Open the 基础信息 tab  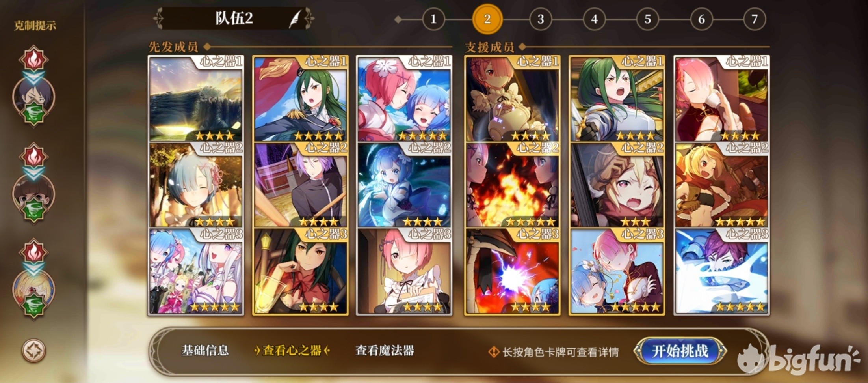point(205,350)
